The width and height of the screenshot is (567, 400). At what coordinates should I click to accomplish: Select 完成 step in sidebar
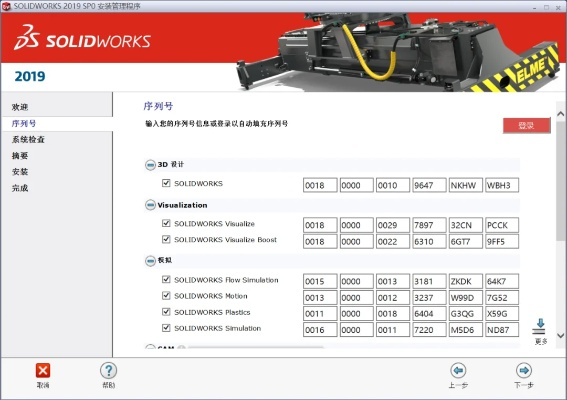pyautogui.click(x=20, y=188)
